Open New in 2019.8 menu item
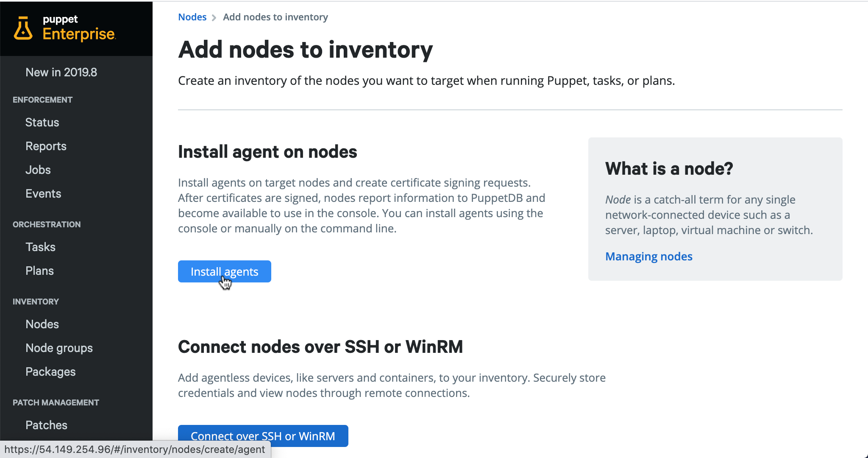Image resolution: width=868 pixels, height=458 pixels. click(x=61, y=73)
